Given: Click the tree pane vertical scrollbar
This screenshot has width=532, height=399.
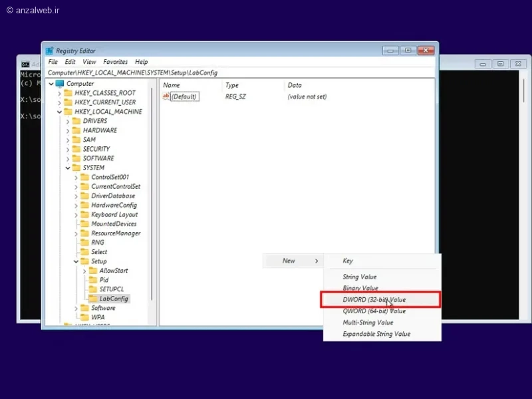Looking at the screenshot, I should coord(153,199).
